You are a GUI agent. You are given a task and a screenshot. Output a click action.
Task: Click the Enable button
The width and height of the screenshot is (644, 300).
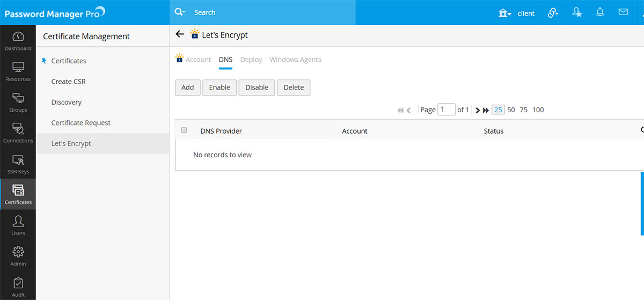point(219,87)
